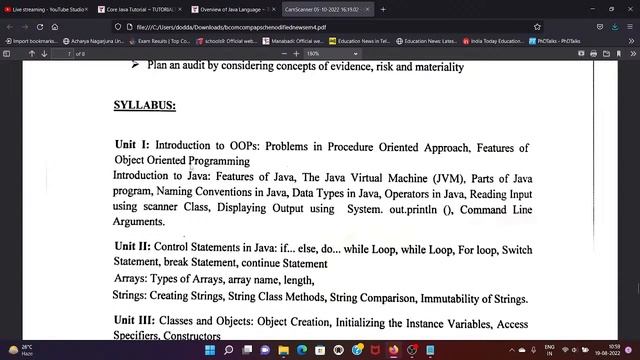The height and width of the screenshot is (360, 640).
Task: Show more bookmarks overflow chevron
Action: coord(631,41)
